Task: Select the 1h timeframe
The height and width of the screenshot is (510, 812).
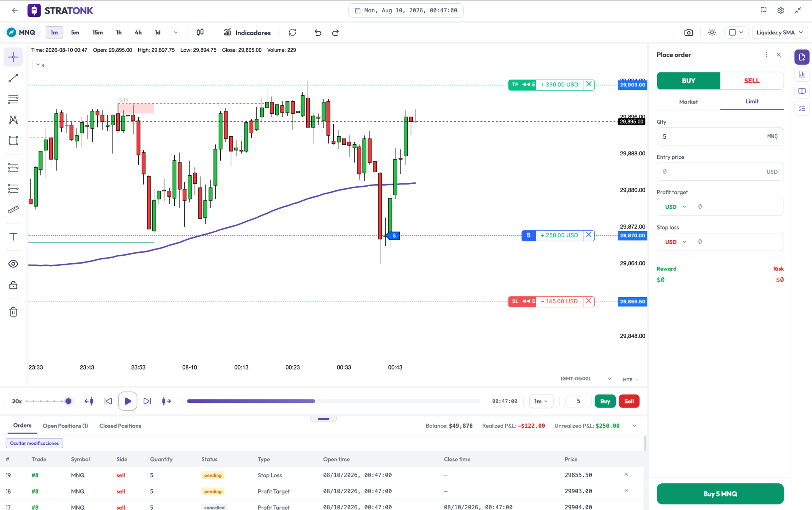Action: (x=119, y=33)
